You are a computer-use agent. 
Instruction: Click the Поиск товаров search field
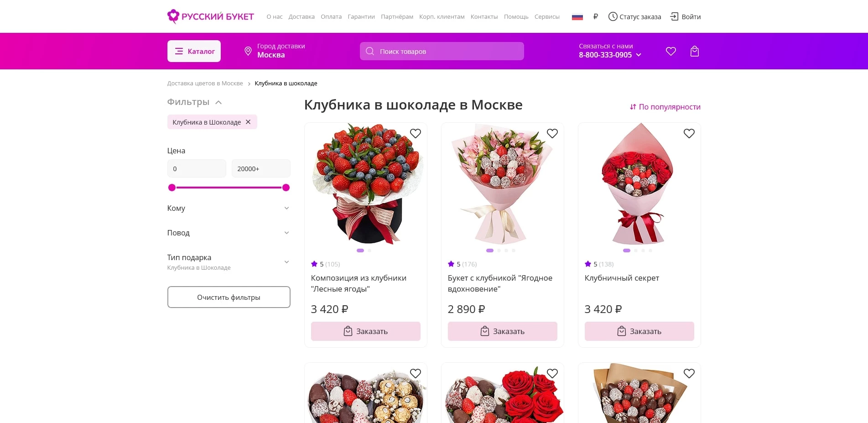point(442,51)
